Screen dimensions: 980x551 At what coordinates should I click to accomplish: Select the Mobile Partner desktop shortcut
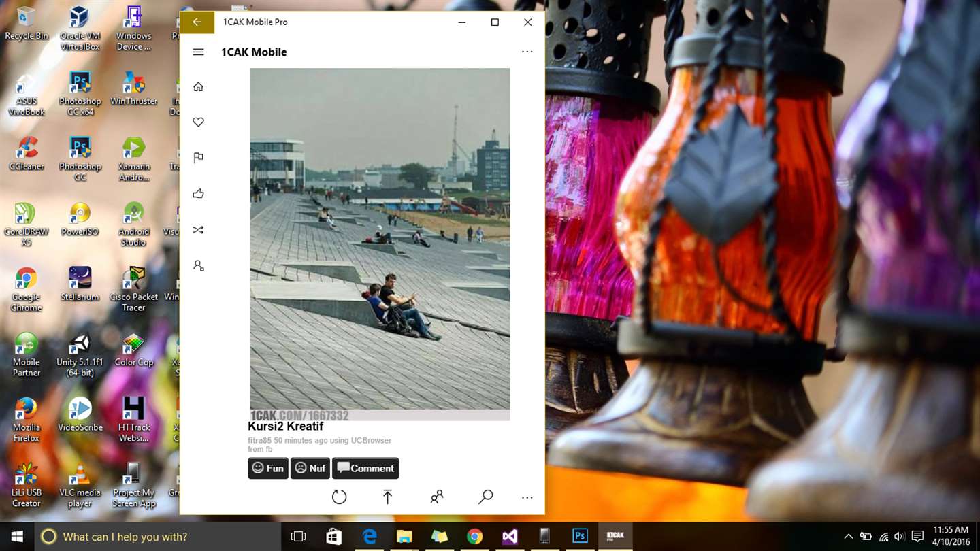click(x=27, y=355)
